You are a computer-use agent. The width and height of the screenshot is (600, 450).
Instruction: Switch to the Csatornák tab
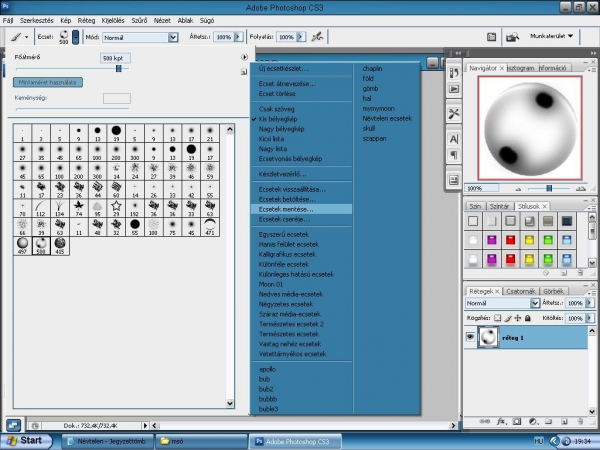pyautogui.click(x=520, y=291)
